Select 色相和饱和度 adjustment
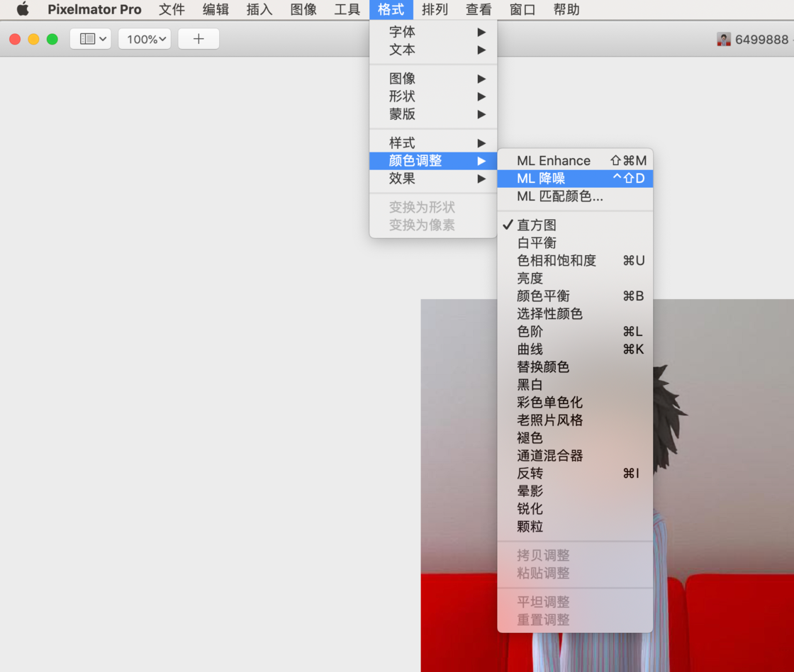 click(x=575, y=260)
